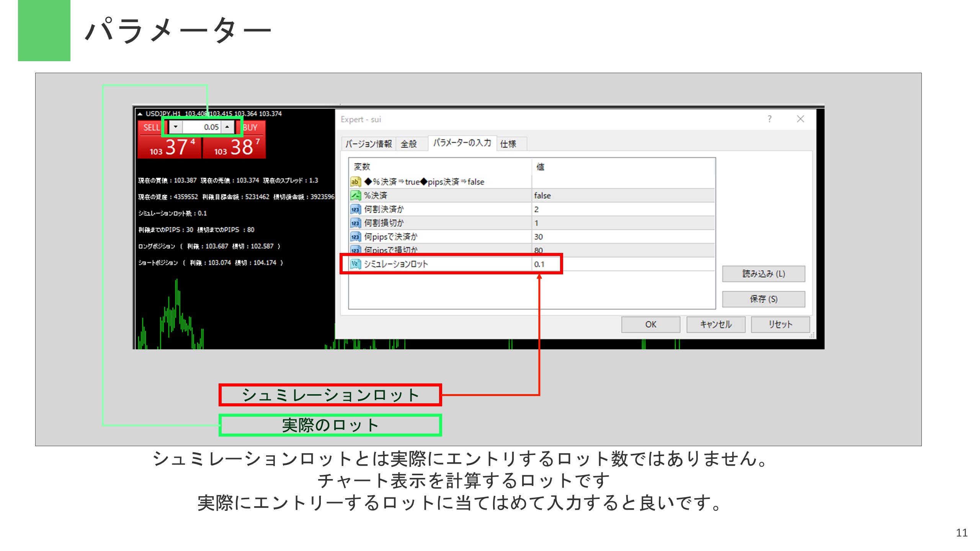Click the integer icon beside 何割損切か

(355, 223)
